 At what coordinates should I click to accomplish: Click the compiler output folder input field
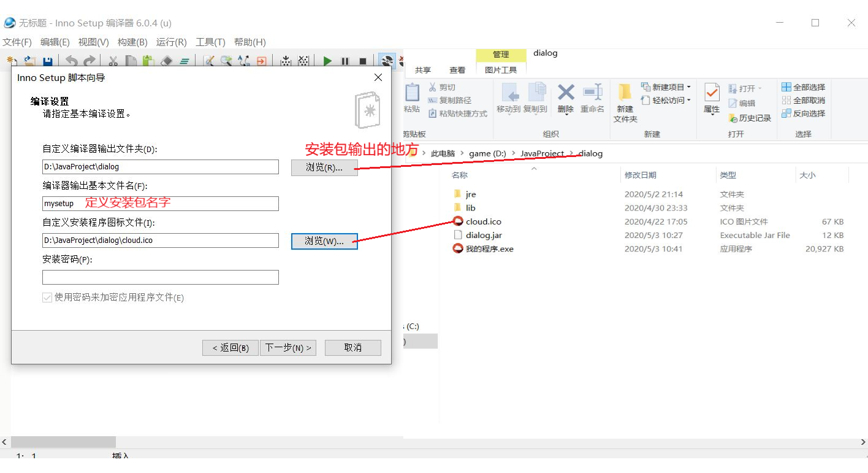coord(161,167)
